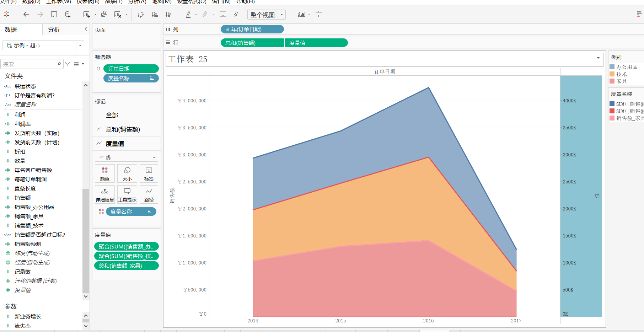The height and width of the screenshot is (332, 644).
Task: Click the 总和(销售额_家具) measure values pill
Action: coord(126,266)
